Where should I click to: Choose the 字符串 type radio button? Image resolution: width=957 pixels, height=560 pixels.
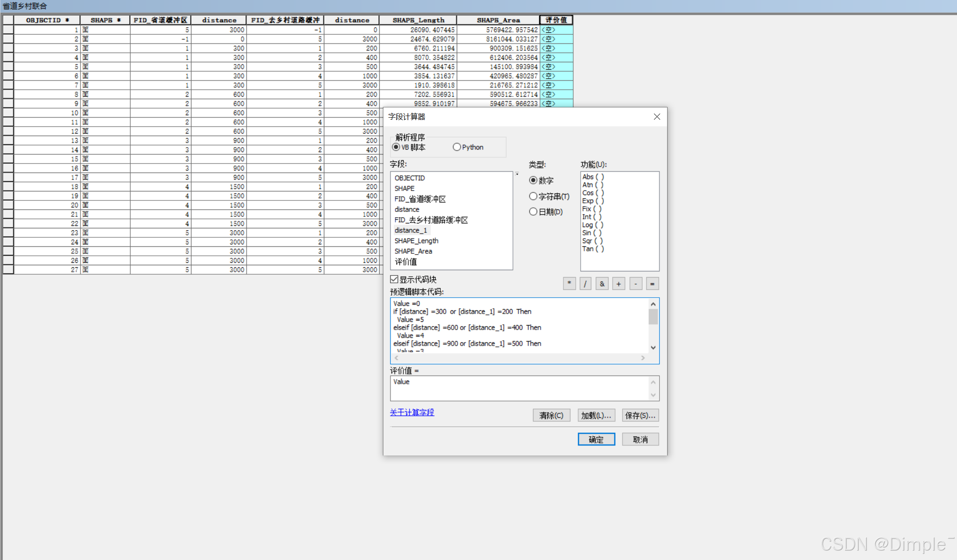(x=533, y=196)
